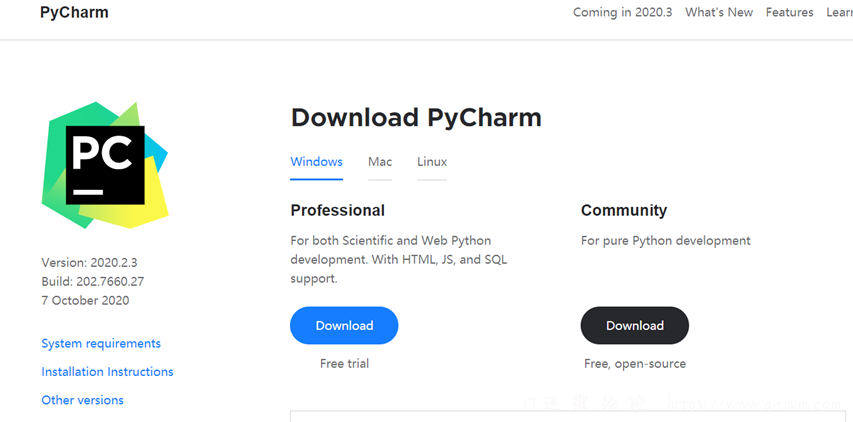This screenshot has width=853, height=422.
Task: Click the Community heading
Action: click(x=624, y=210)
